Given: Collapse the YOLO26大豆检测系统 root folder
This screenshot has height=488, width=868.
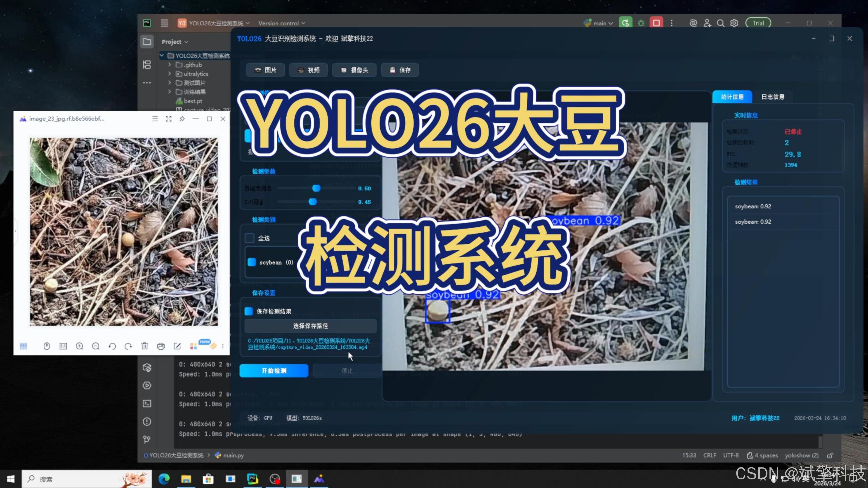Looking at the screenshot, I should [162, 56].
